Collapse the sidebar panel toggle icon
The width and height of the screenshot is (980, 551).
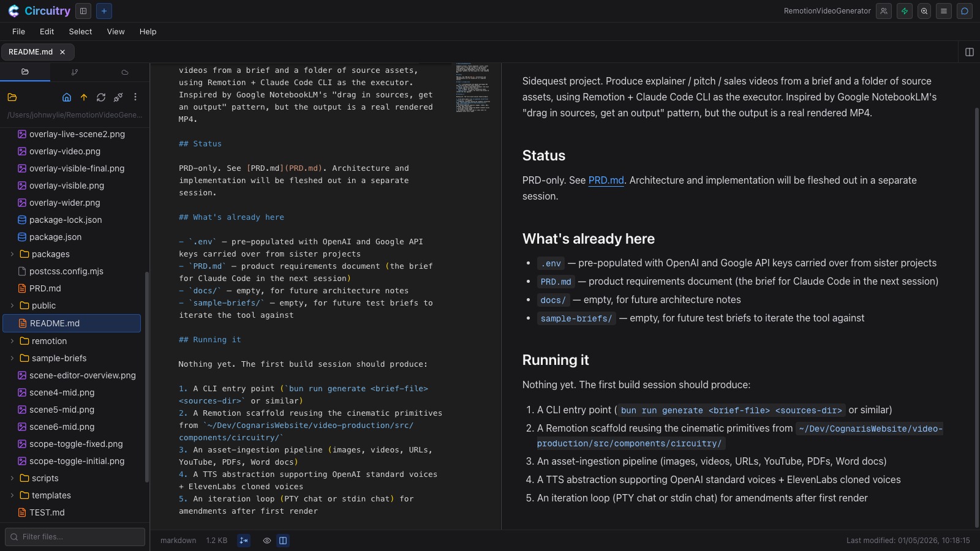83,11
